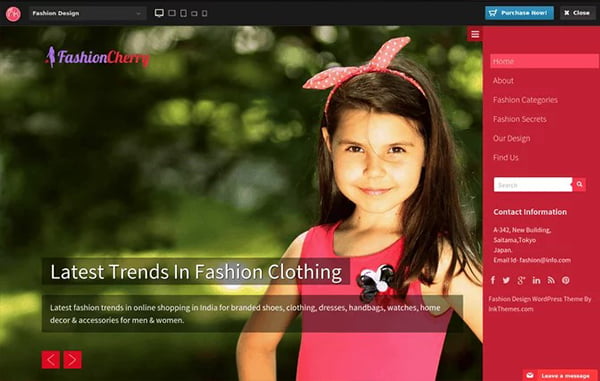This screenshot has height=381, width=600.
Task: Click the Purchase Now button
Action: click(x=519, y=13)
